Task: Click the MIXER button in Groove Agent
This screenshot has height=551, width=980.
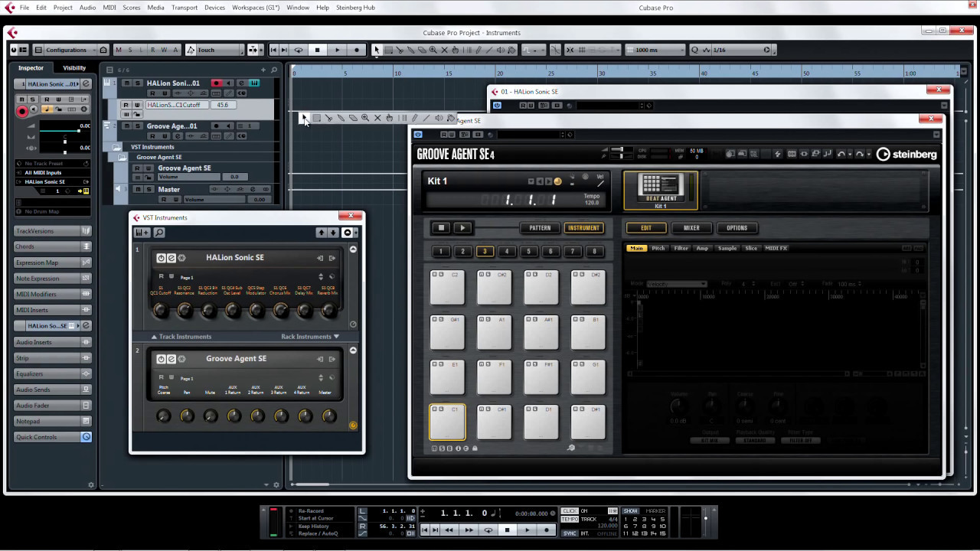Action: [691, 227]
